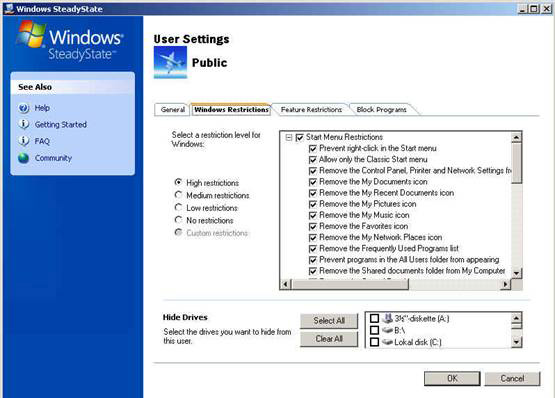Toggle Remove the My Music icon
This screenshot has width=555, height=398.
(313, 215)
